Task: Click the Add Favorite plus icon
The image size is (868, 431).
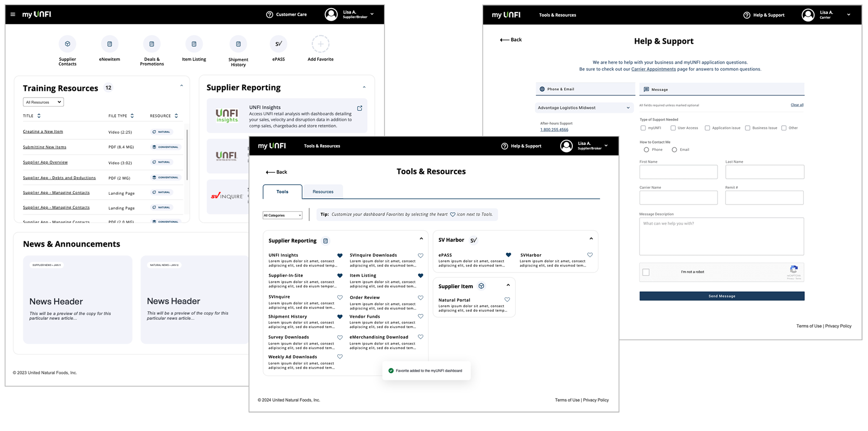Action: coord(321,44)
